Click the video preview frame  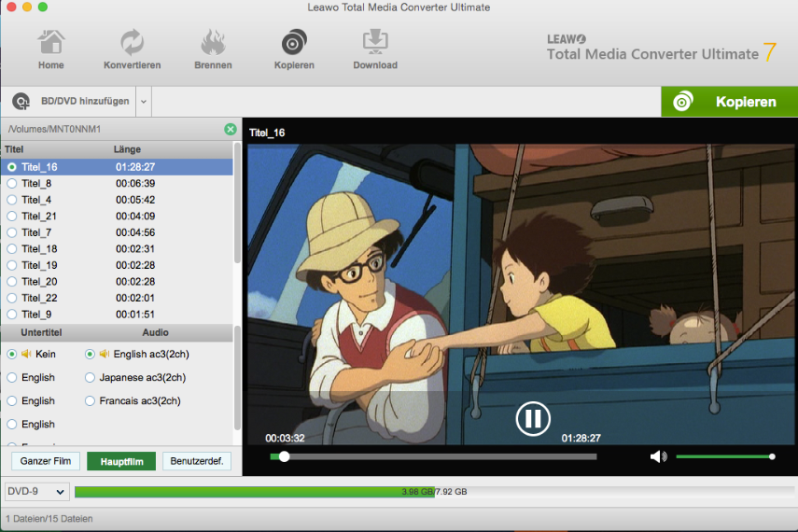pyautogui.click(x=521, y=294)
